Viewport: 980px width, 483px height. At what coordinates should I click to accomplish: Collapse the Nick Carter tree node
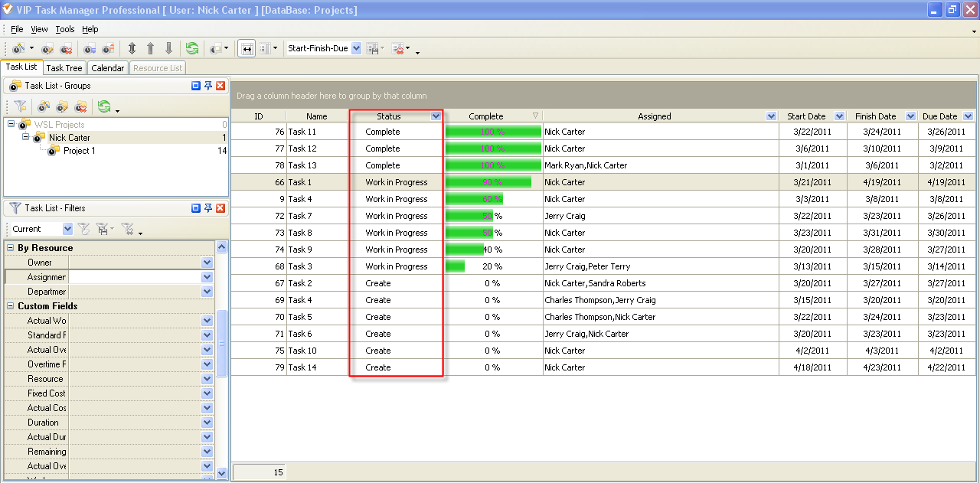coord(25,138)
